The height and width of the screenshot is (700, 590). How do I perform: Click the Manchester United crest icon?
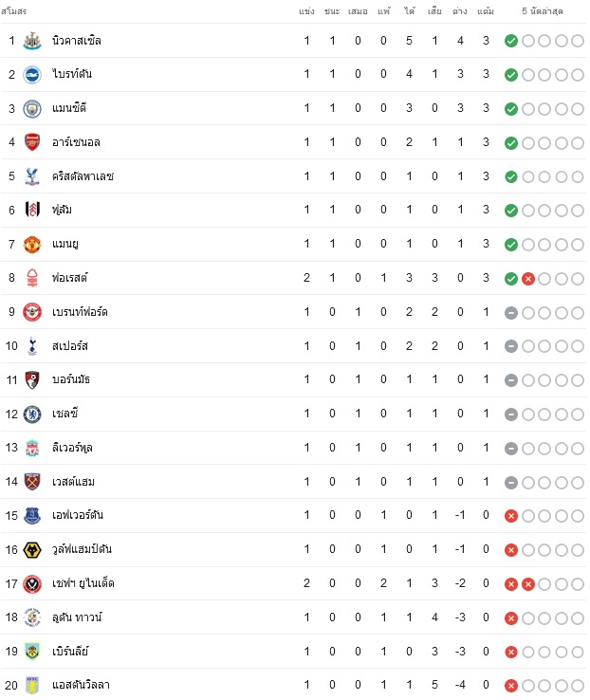coord(32,245)
